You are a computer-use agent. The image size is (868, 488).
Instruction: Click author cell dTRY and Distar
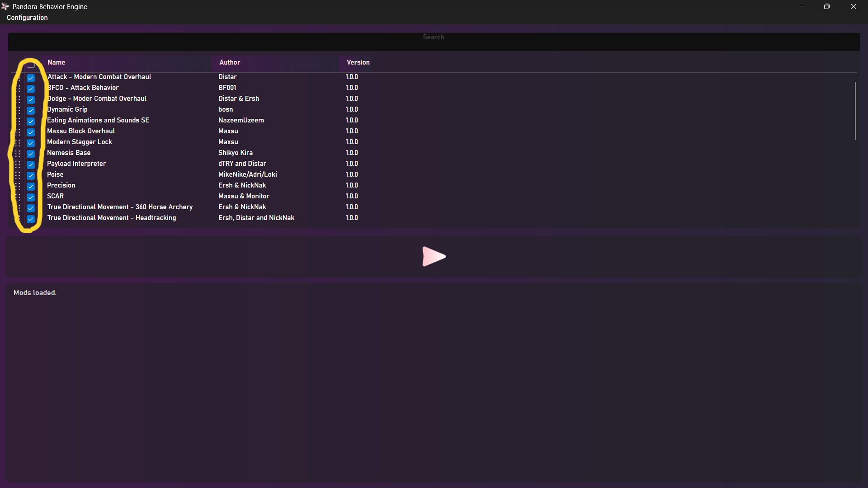click(x=242, y=164)
